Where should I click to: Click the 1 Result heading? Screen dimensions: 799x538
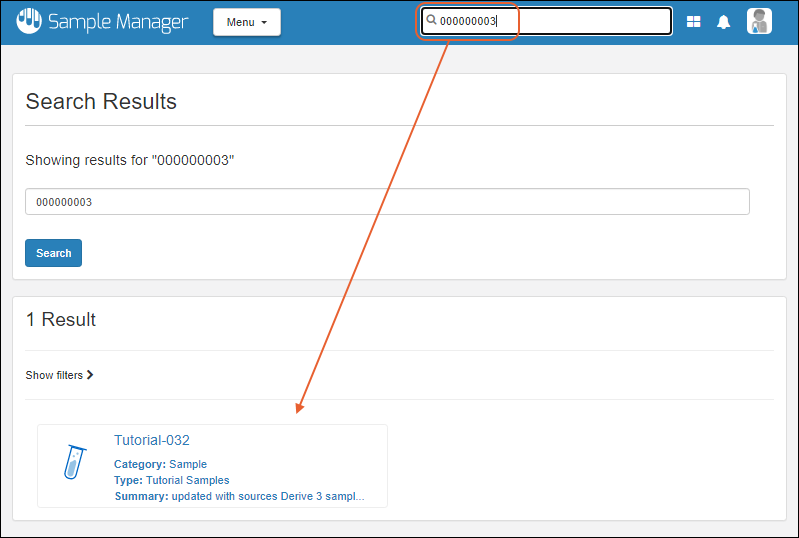pyautogui.click(x=61, y=320)
